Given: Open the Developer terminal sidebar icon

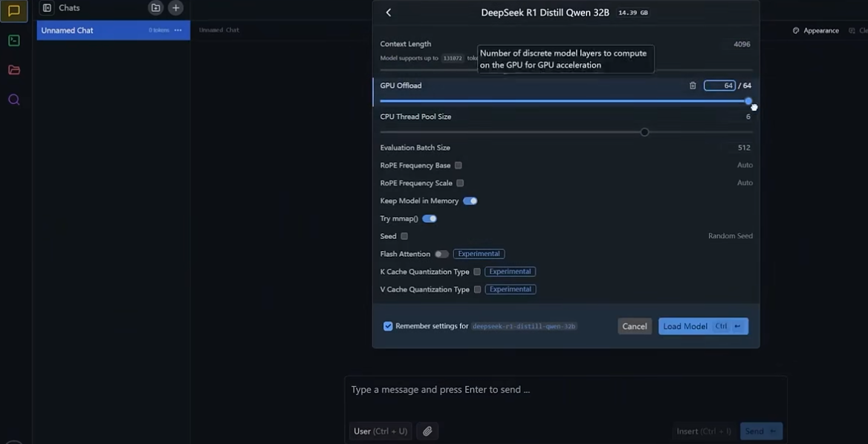Looking at the screenshot, I should 14,40.
